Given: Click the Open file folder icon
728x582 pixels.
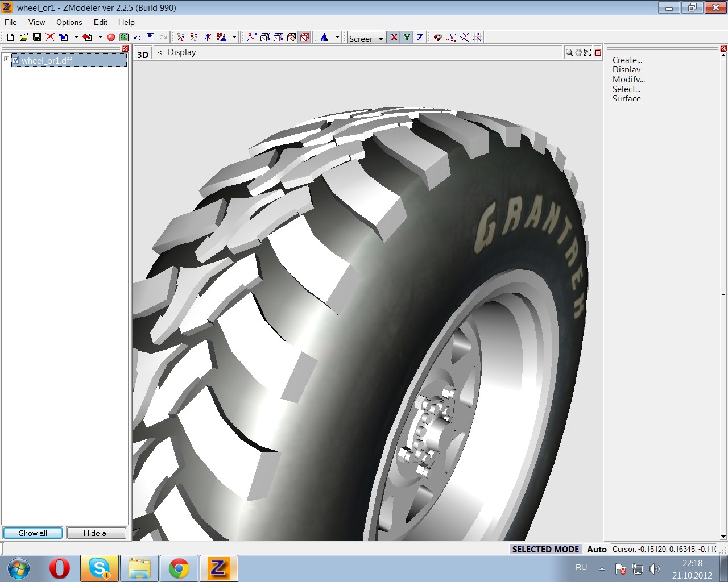Looking at the screenshot, I should tap(23, 38).
